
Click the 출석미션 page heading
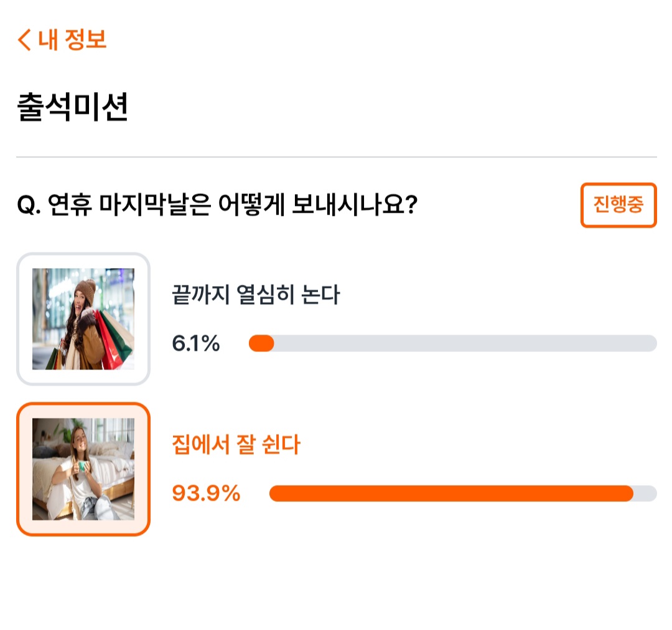72,106
